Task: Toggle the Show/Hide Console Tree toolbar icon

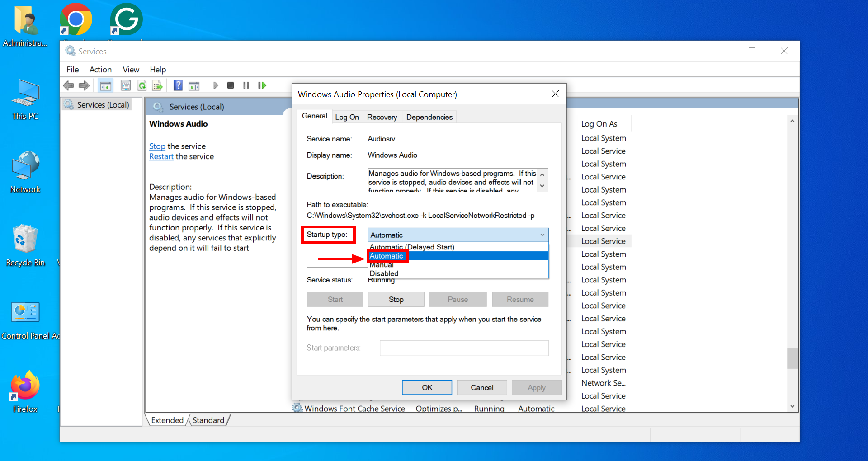Action: (x=106, y=85)
